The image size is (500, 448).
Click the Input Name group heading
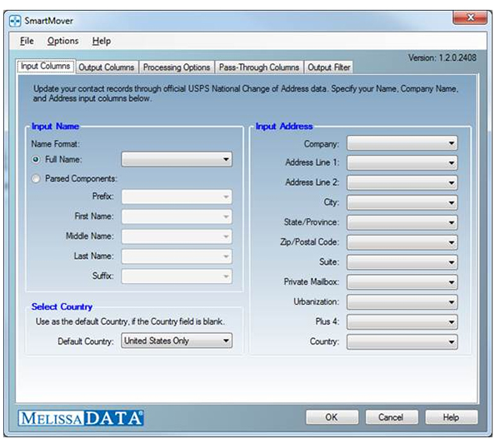point(56,127)
